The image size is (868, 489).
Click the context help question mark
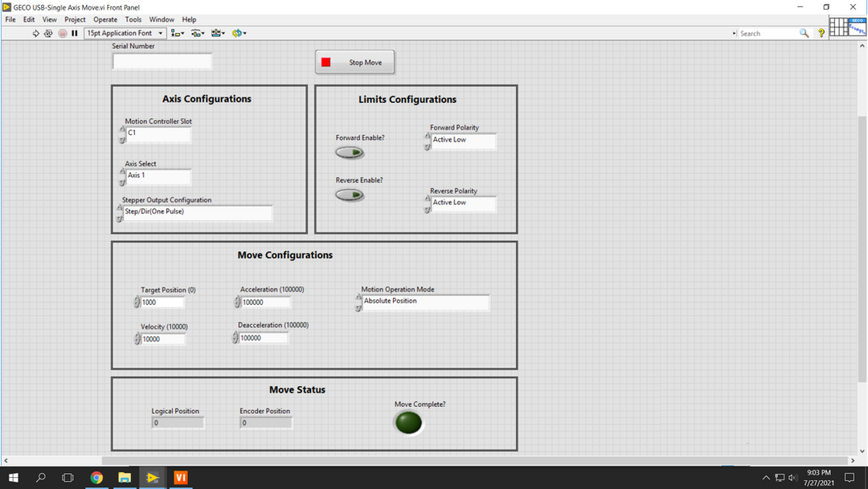tap(821, 33)
